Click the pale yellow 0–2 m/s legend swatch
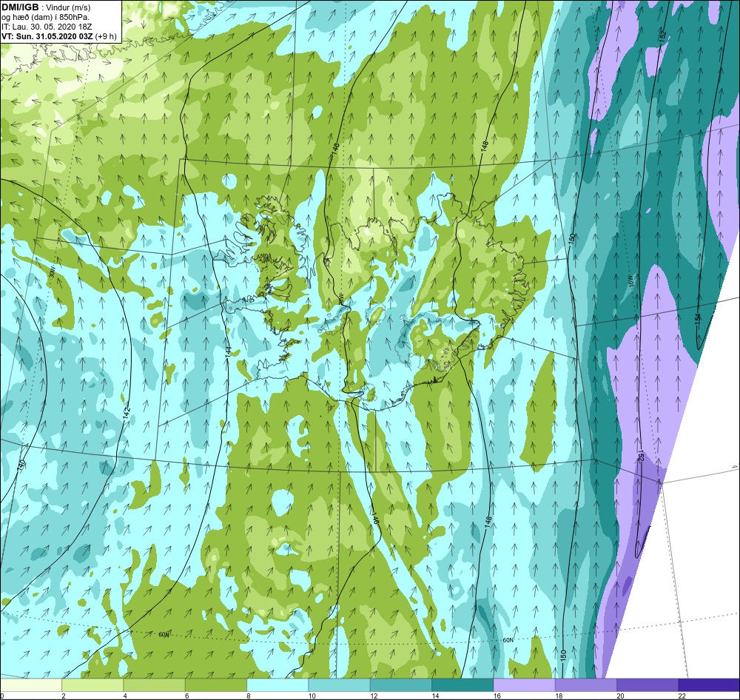 pos(30,684)
